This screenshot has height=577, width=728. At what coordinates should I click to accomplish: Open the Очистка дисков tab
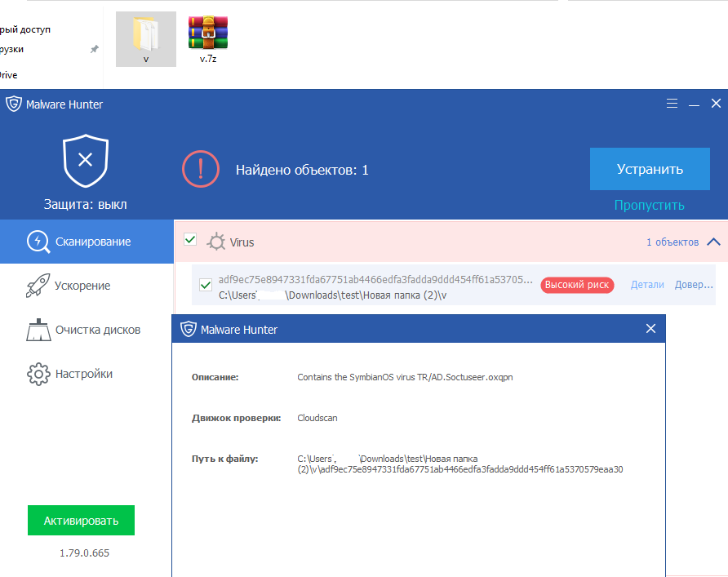tap(87, 330)
